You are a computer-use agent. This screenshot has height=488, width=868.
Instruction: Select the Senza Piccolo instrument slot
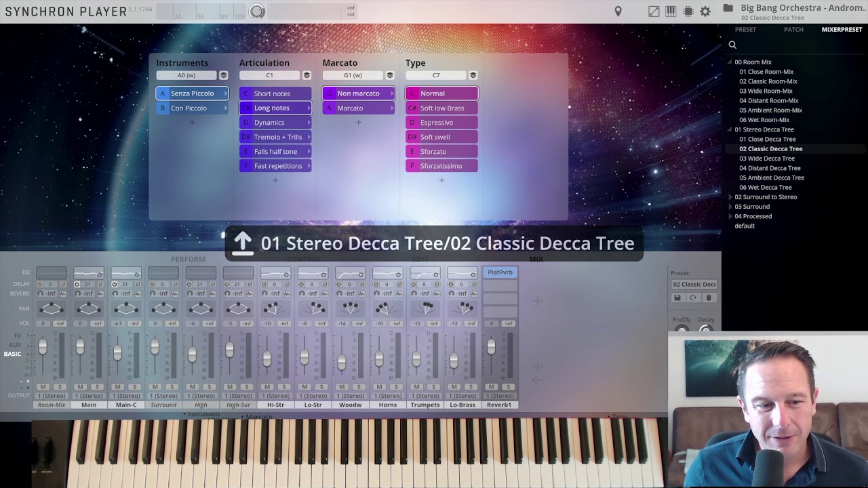point(192,94)
